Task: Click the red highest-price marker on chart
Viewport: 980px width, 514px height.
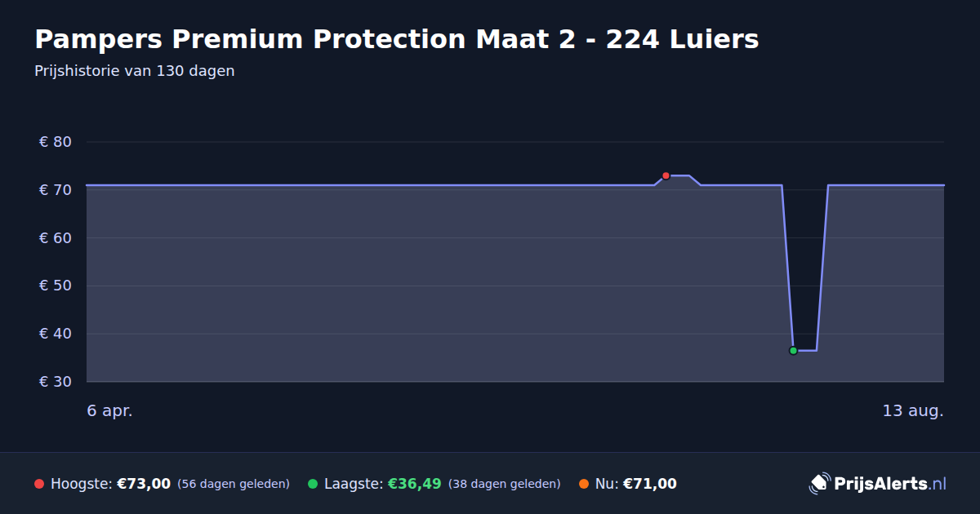Action: pos(666,175)
